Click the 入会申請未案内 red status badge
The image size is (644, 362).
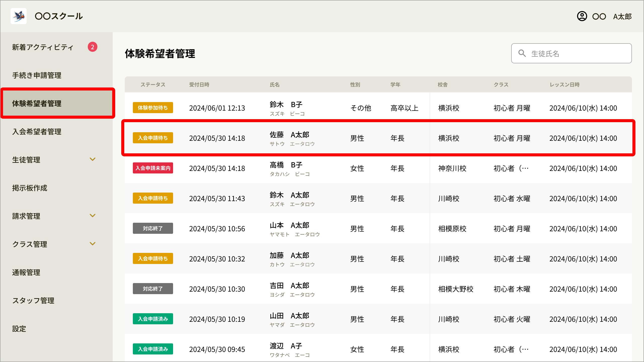tap(153, 168)
